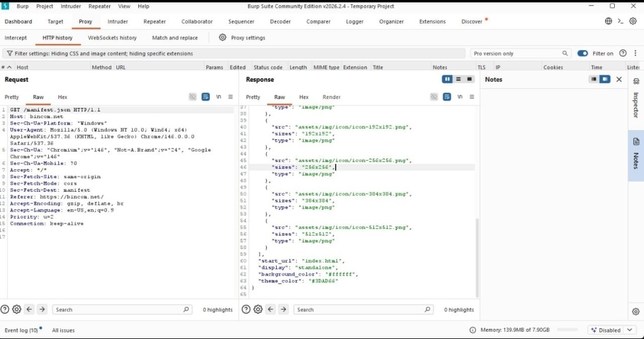This screenshot has height=339, width=644.
Task: Click the Filter settings bar
Action: tap(234, 54)
